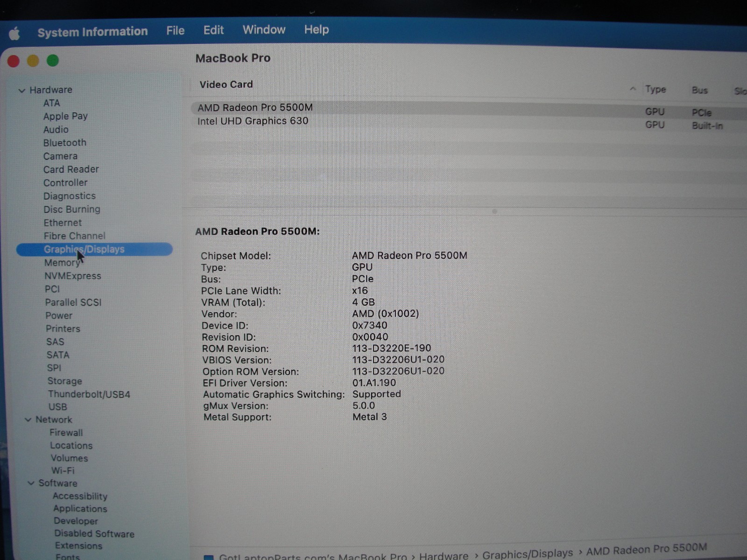Select SATA in sidebar
This screenshot has height=560, width=747.
point(58,355)
